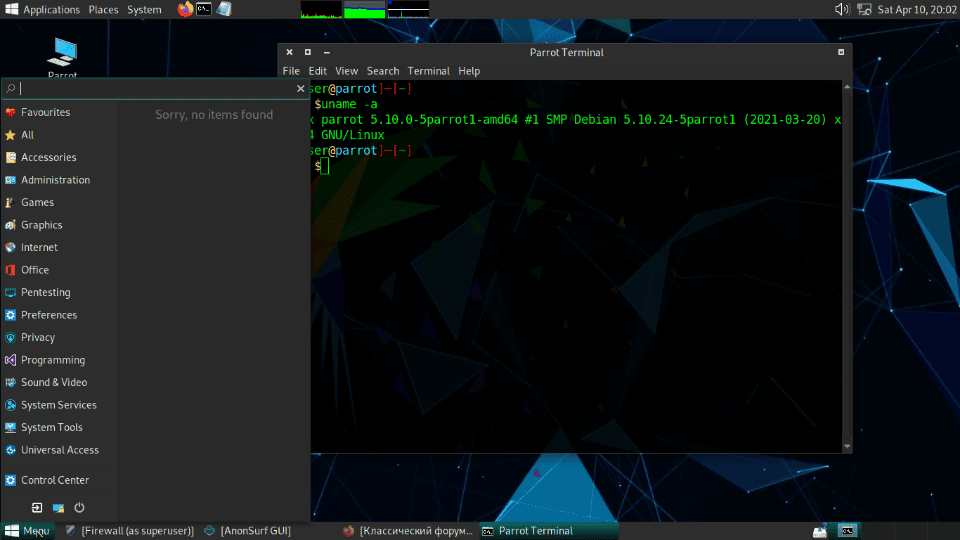The image size is (960, 540).
Task: Open the System Tools category
Action: coord(59,427)
